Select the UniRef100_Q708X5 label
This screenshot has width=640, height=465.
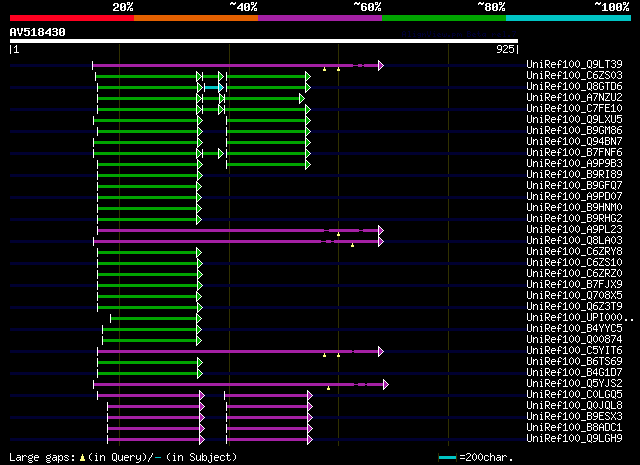[574, 296]
